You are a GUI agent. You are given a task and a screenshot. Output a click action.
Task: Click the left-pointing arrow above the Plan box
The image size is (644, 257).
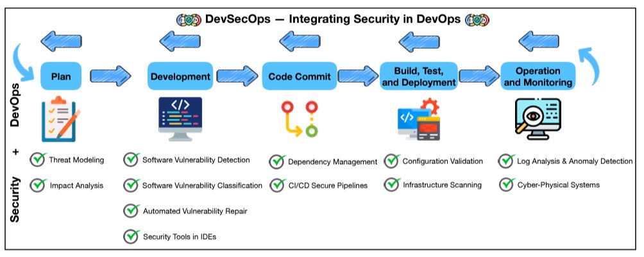click(61, 41)
